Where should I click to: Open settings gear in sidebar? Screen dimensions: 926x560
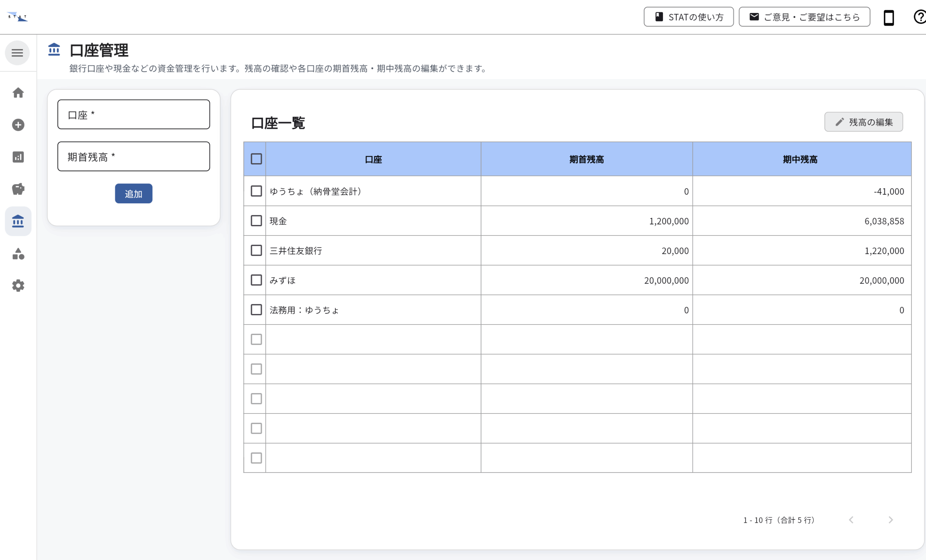[18, 286]
